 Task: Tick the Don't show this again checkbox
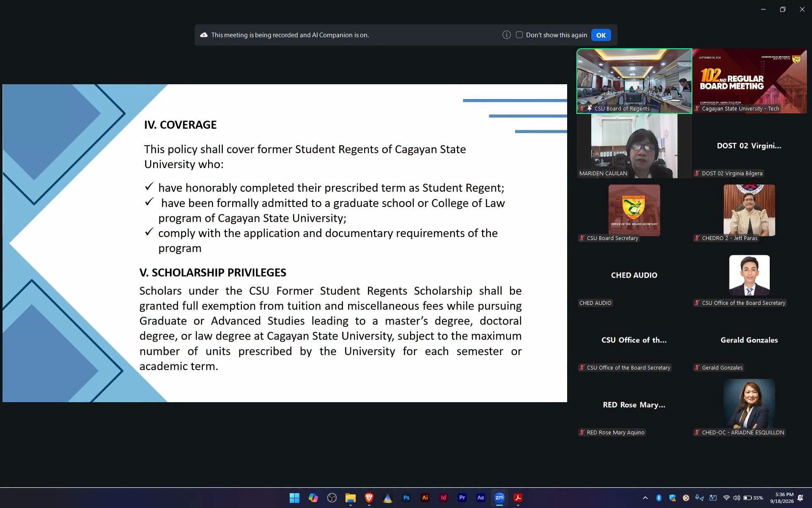[x=519, y=35]
